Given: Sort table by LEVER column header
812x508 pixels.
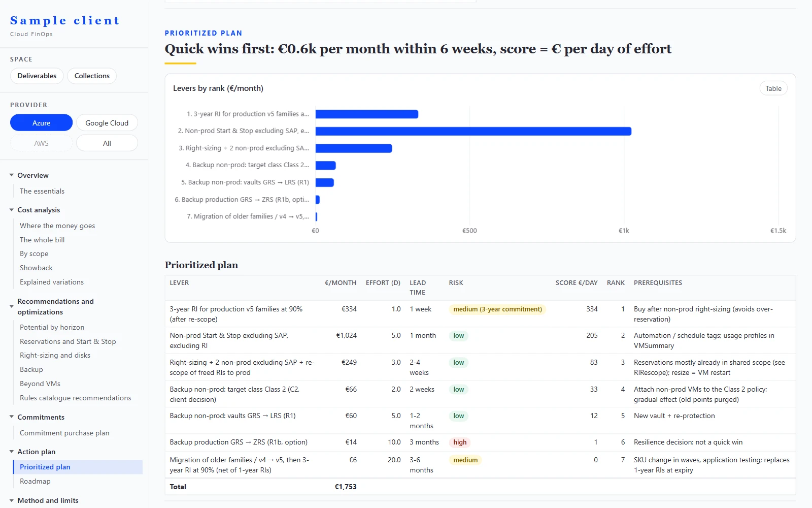Looking at the screenshot, I should 179,282.
